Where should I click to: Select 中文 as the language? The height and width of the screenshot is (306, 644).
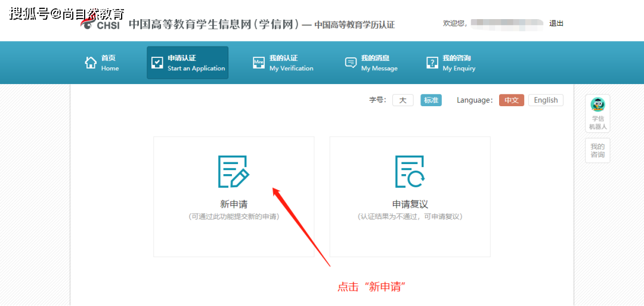512,100
